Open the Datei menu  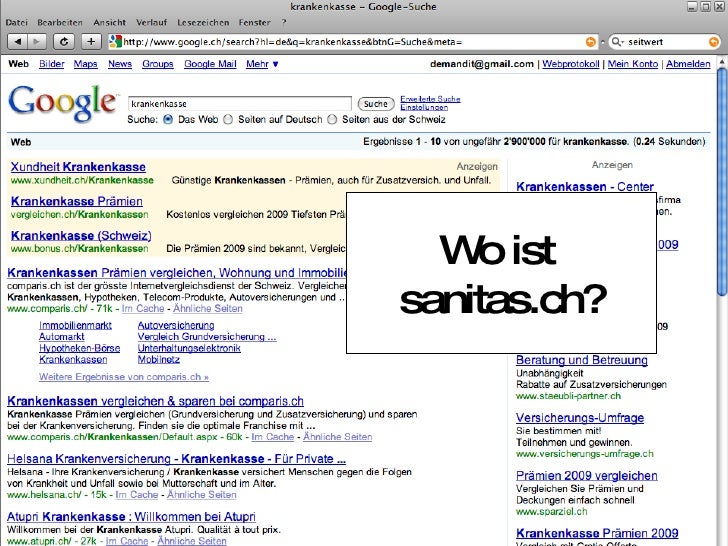click(17, 22)
